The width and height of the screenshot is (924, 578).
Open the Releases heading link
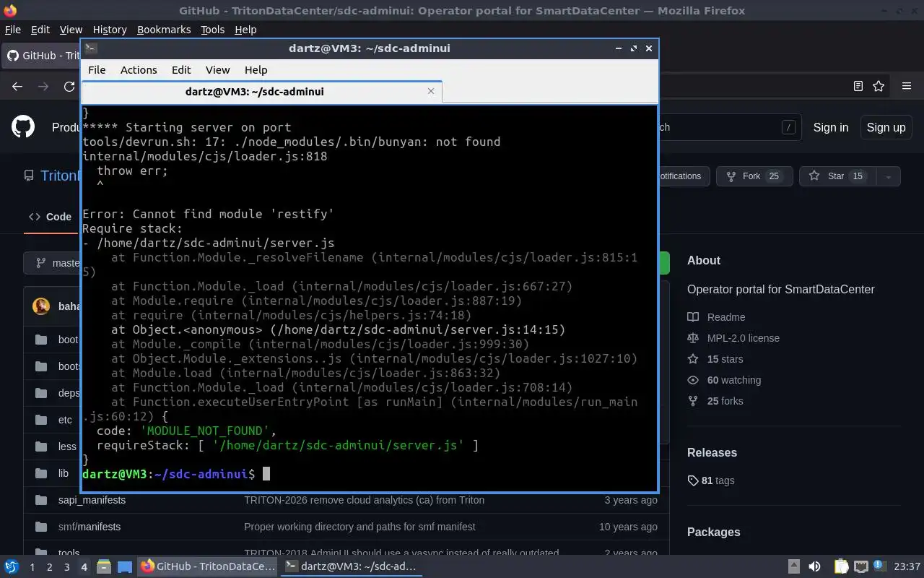click(x=712, y=452)
